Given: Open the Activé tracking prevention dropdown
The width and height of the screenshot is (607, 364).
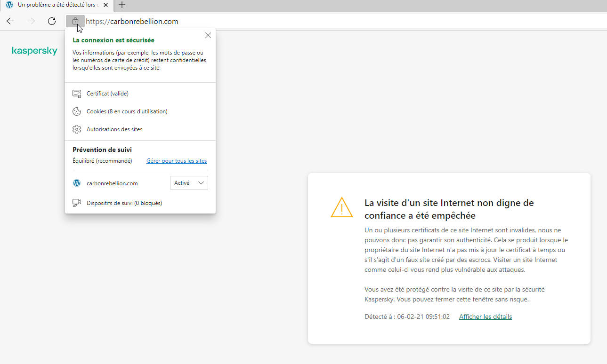Looking at the screenshot, I should (x=189, y=183).
